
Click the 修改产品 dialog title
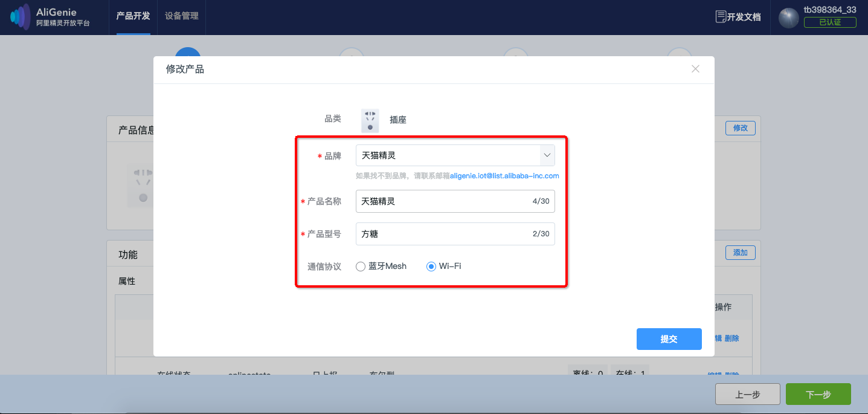tap(185, 70)
